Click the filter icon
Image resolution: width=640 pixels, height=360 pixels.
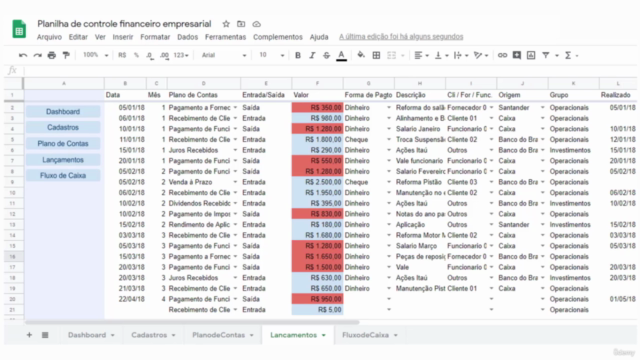pyautogui.click(x=546, y=55)
